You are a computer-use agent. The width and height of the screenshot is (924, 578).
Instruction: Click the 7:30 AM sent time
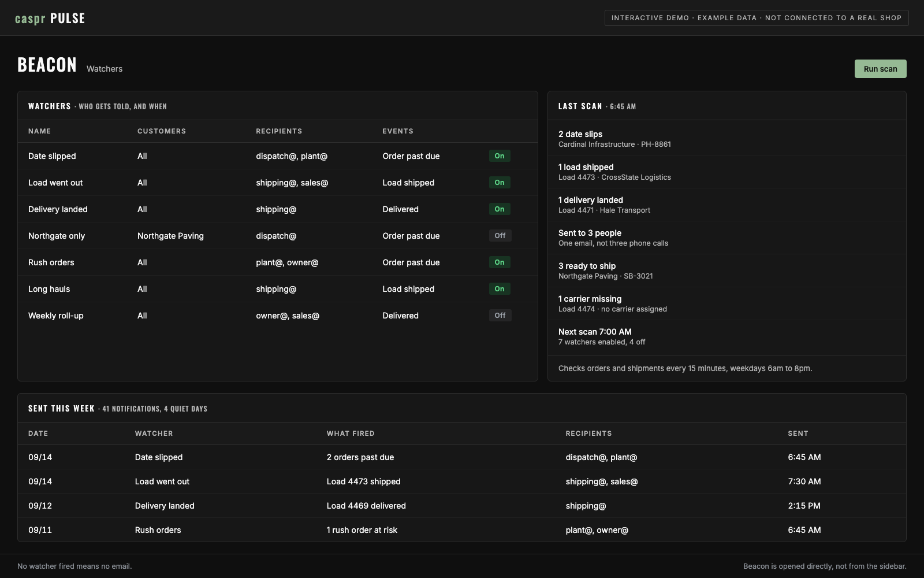tap(804, 481)
